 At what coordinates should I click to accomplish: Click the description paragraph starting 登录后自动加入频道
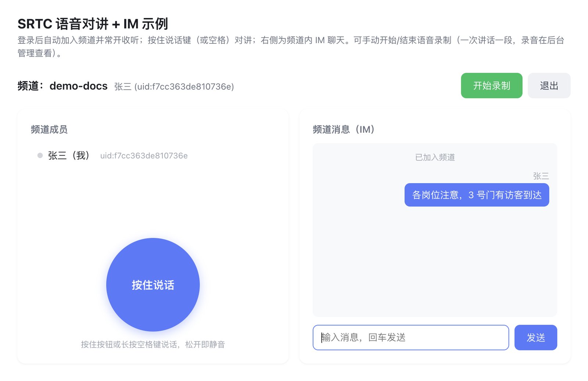coord(291,46)
